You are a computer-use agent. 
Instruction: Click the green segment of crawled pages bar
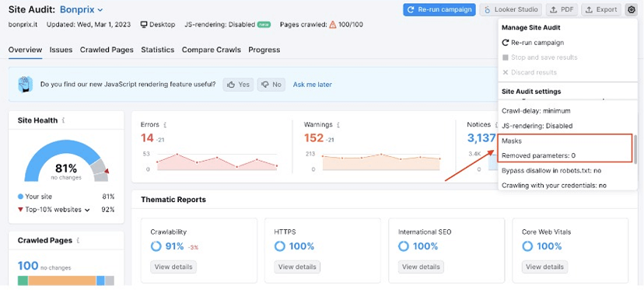(x=23, y=280)
